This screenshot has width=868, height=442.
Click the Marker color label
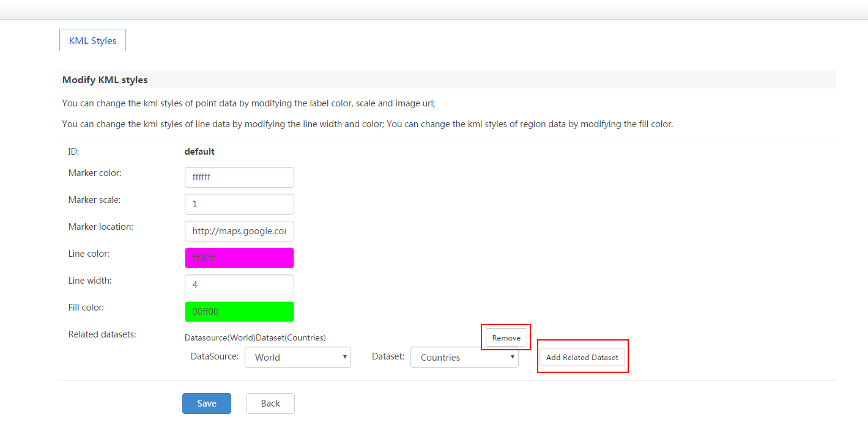click(95, 173)
